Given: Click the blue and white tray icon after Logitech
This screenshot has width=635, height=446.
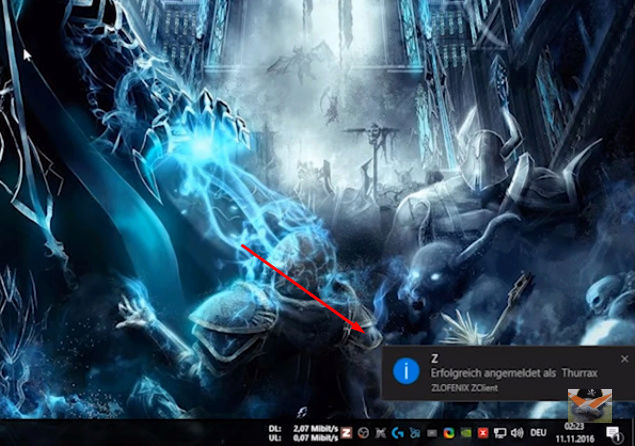Looking at the screenshot, I should pos(414,433).
